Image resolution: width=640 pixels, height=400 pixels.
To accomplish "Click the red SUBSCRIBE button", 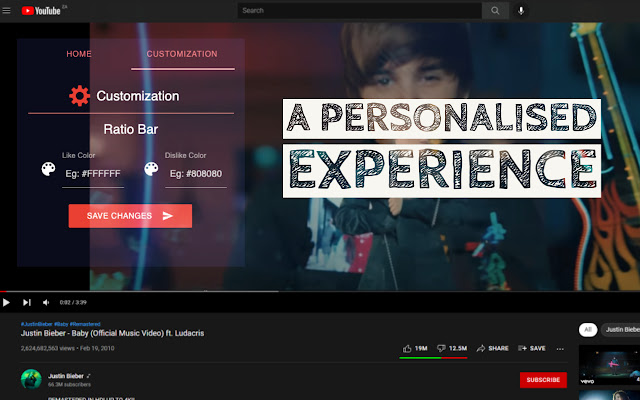I will pyautogui.click(x=543, y=380).
